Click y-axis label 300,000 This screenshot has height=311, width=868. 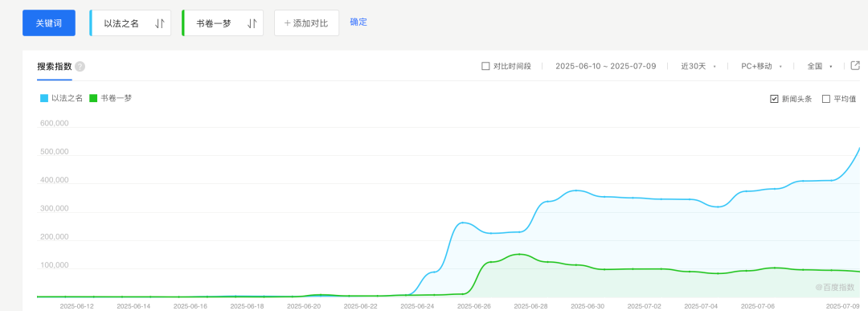point(54,209)
